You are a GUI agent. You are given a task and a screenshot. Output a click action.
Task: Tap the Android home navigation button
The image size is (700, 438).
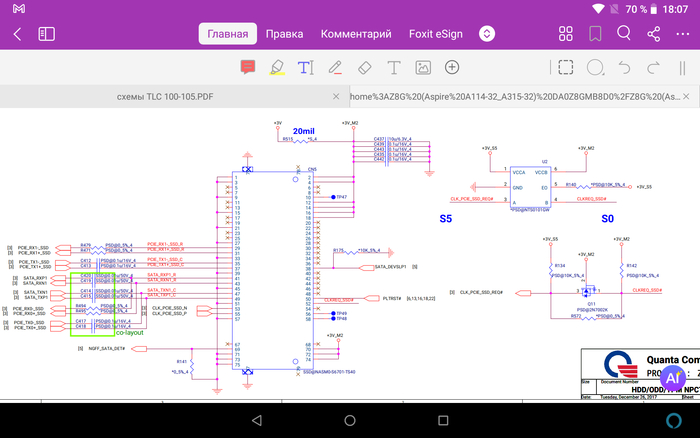coord(350,418)
